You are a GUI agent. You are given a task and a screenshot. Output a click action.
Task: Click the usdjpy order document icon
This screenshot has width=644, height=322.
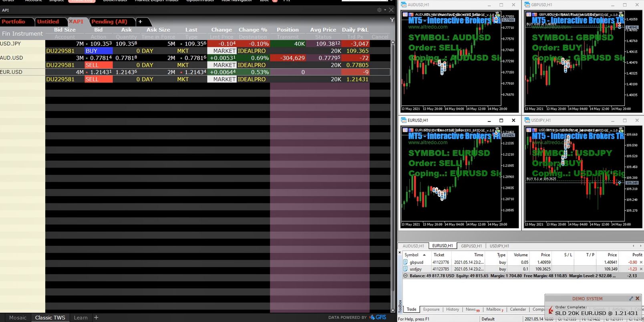(x=405, y=269)
